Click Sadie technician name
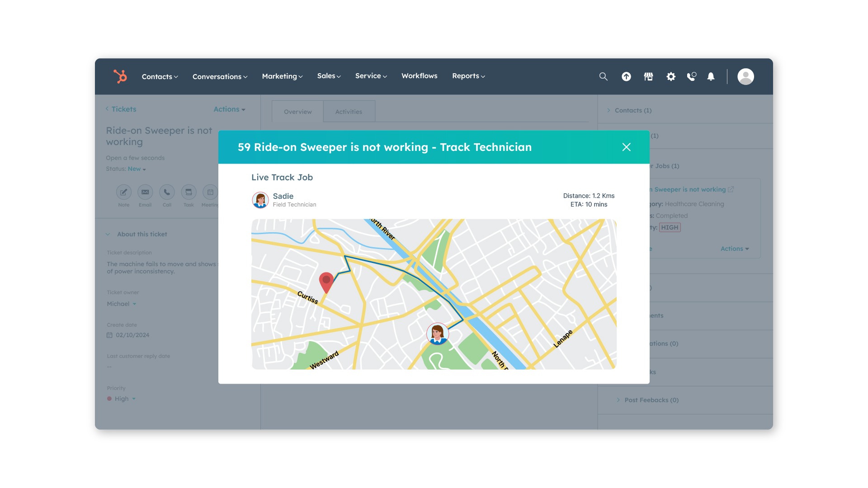The width and height of the screenshot is (868, 488). (x=283, y=196)
